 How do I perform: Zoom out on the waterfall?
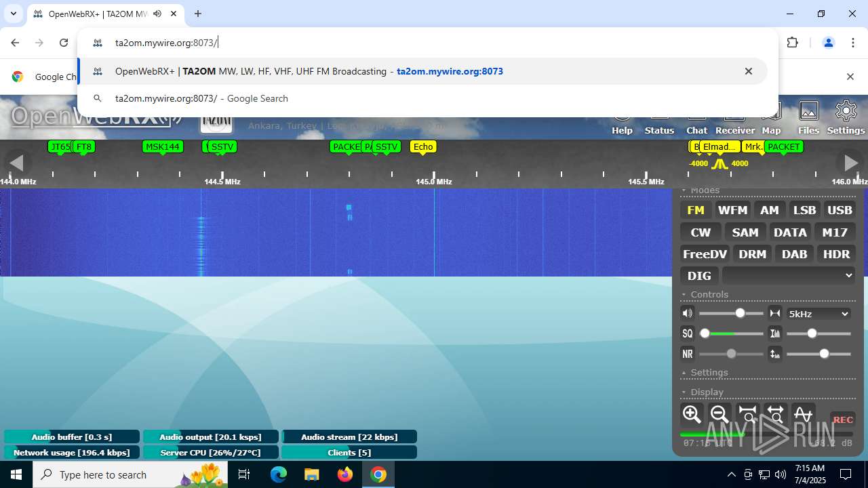point(719,414)
